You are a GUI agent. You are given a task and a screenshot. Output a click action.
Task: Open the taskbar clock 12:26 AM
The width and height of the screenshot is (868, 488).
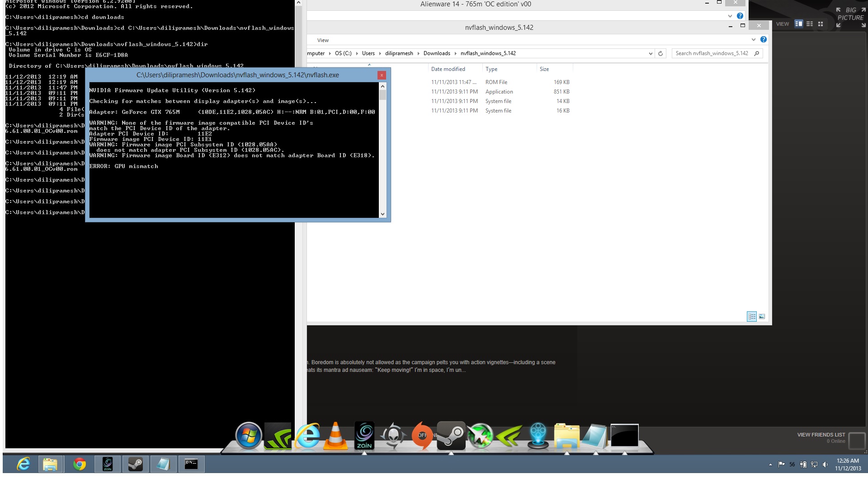pyautogui.click(x=848, y=465)
